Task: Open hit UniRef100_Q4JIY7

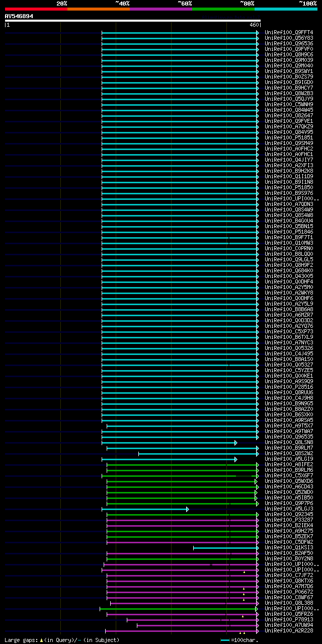Action: [289, 160]
